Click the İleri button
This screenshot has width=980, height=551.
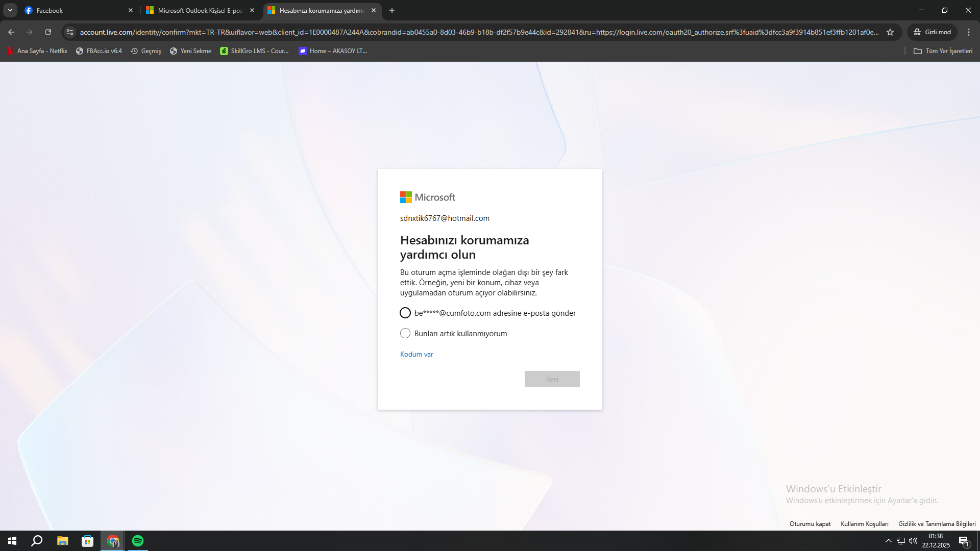(x=552, y=379)
